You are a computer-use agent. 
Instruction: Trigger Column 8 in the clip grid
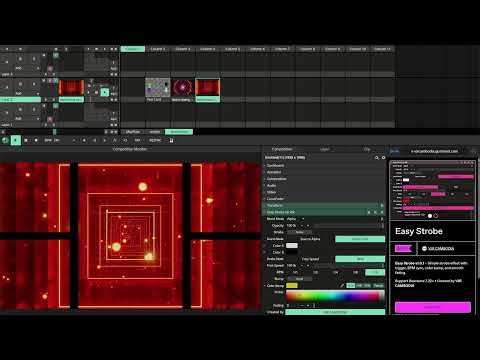coord(308,49)
